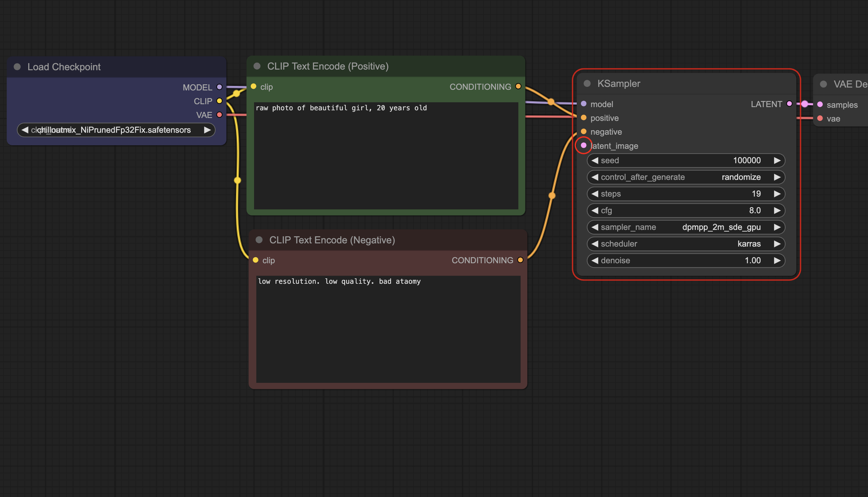The height and width of the screenshot is (497, 868).
Task: Click the samples input socket on VAE Decode
Action: [820, 105]
